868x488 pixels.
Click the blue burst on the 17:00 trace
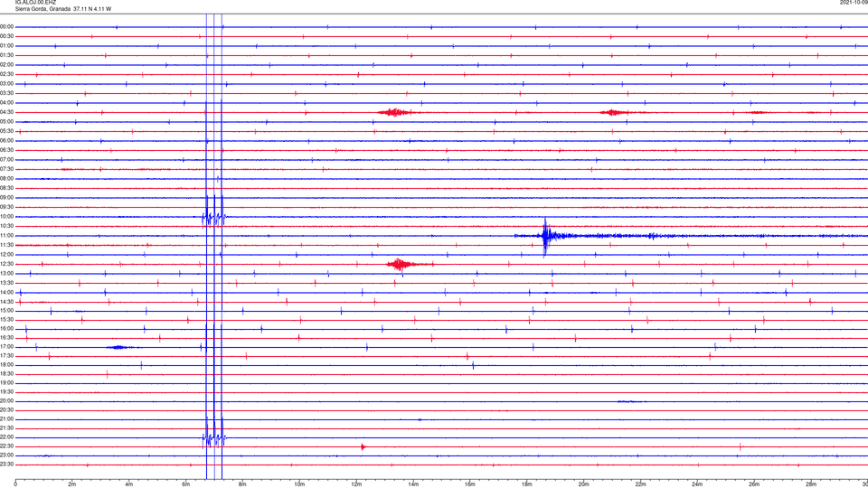pyautogui.click(x=119, y=347)
